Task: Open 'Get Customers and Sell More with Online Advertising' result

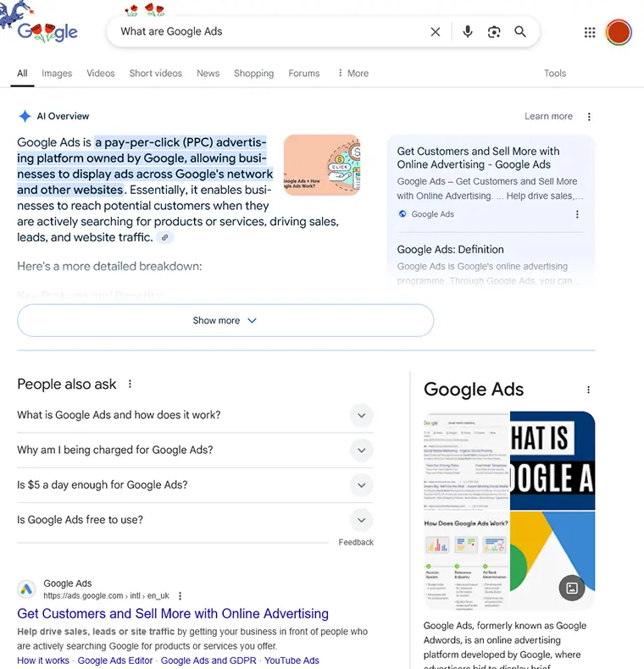Action: point(173,614)
